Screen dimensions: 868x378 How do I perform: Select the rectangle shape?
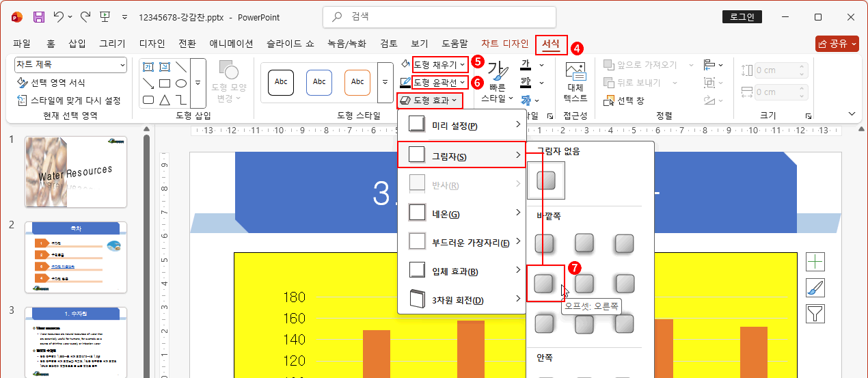164,83
